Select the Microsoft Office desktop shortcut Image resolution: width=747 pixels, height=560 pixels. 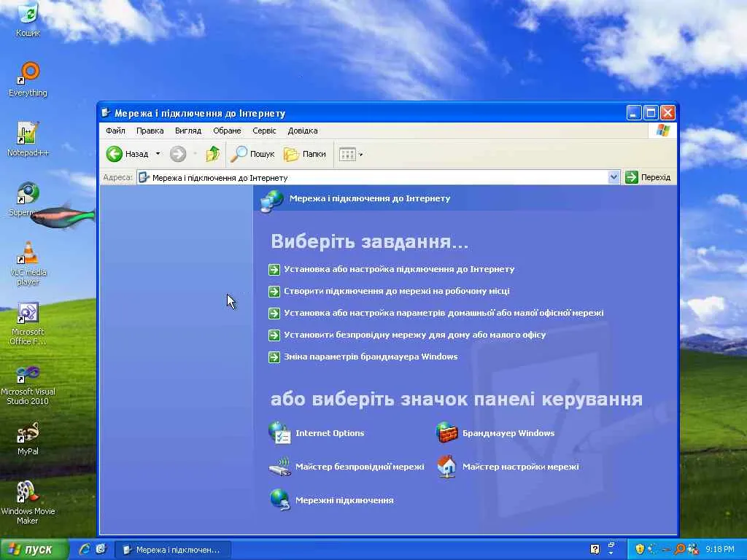[x=28, y=323]
